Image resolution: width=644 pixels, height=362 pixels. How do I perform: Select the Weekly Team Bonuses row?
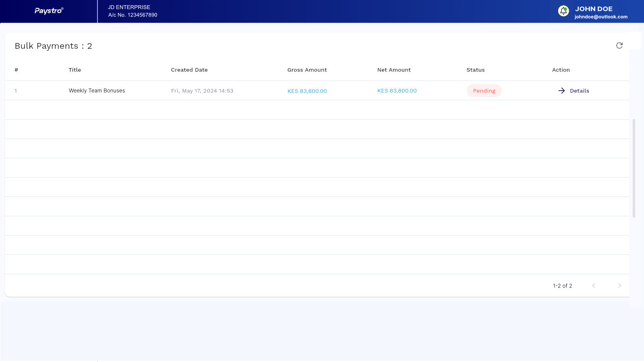[x=317, y=91]
